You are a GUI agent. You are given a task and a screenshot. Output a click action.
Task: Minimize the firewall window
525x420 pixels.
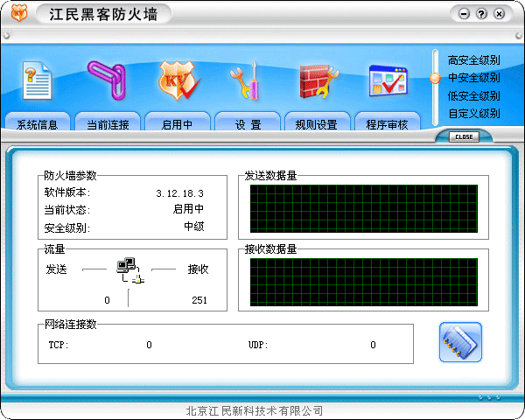[x=464, y=14]
